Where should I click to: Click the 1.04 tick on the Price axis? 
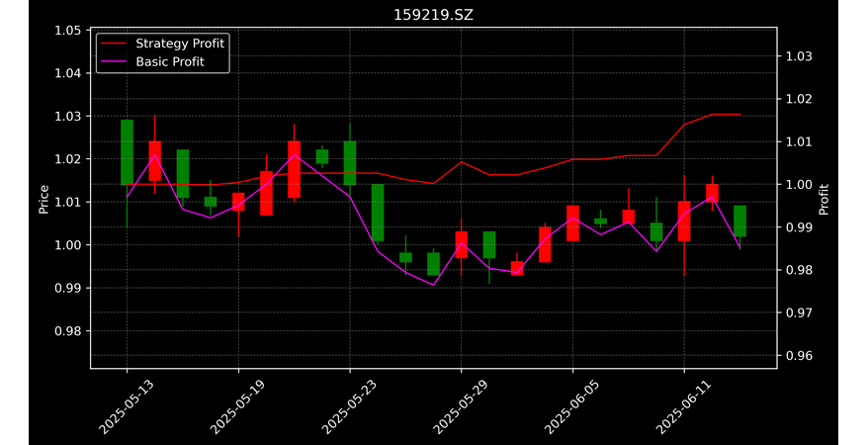pyautogui.click(x=67, y=73)
